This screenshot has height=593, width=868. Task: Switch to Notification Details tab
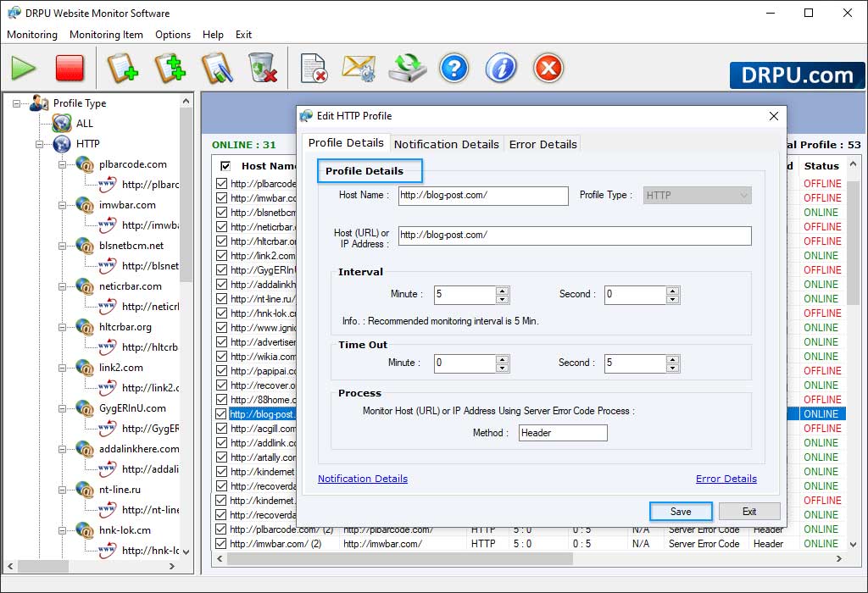[446, 144]
